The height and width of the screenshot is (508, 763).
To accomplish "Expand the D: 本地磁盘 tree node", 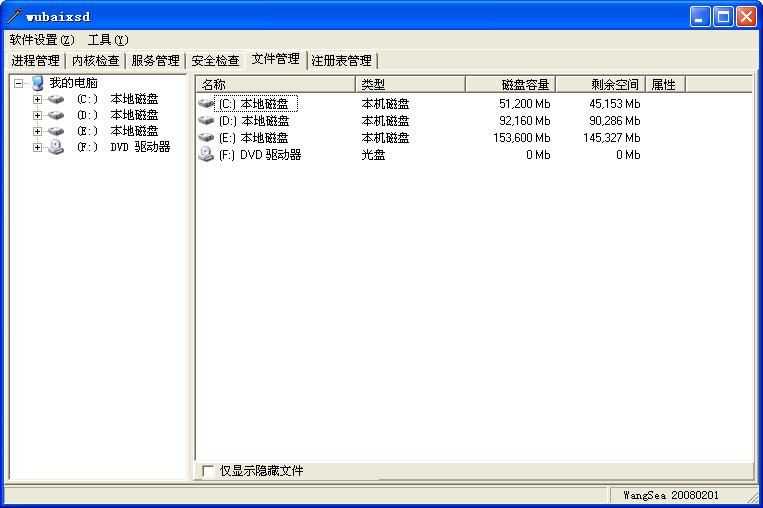I will (x=38, y=115).
